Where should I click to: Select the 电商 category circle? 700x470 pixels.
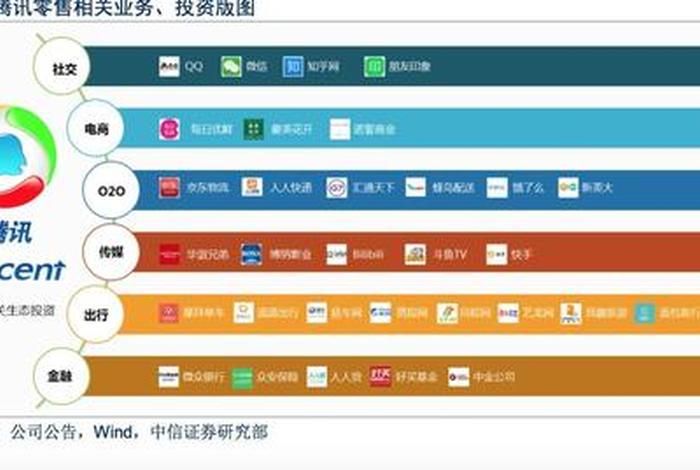click(x=96, y=129)
